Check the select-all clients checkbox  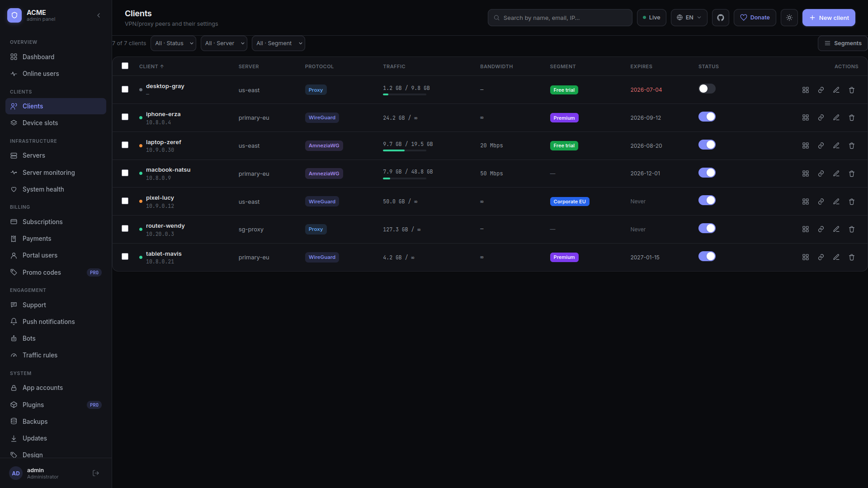[x=125, y=66]
